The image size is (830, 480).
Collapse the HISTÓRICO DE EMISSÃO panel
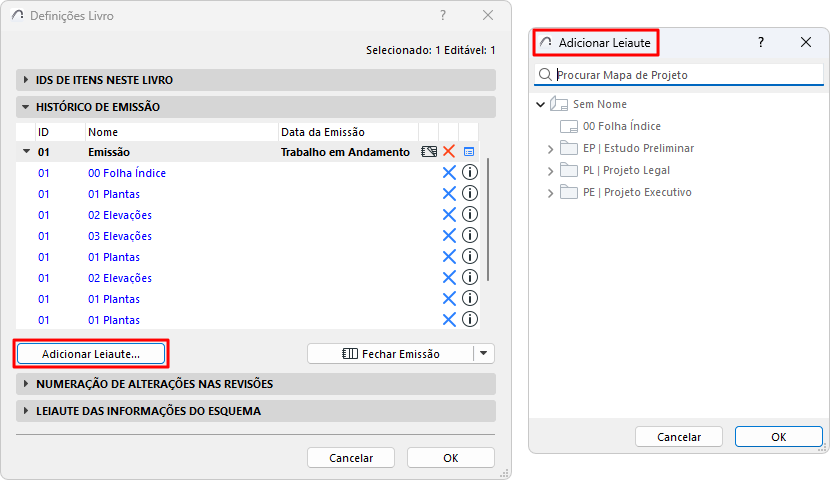tap(26, 106)
